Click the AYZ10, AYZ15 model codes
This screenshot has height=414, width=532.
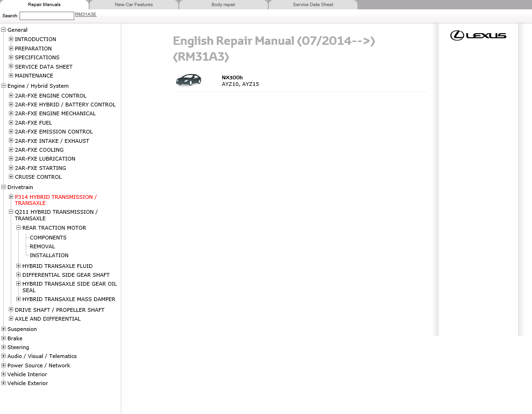(240, 84)
